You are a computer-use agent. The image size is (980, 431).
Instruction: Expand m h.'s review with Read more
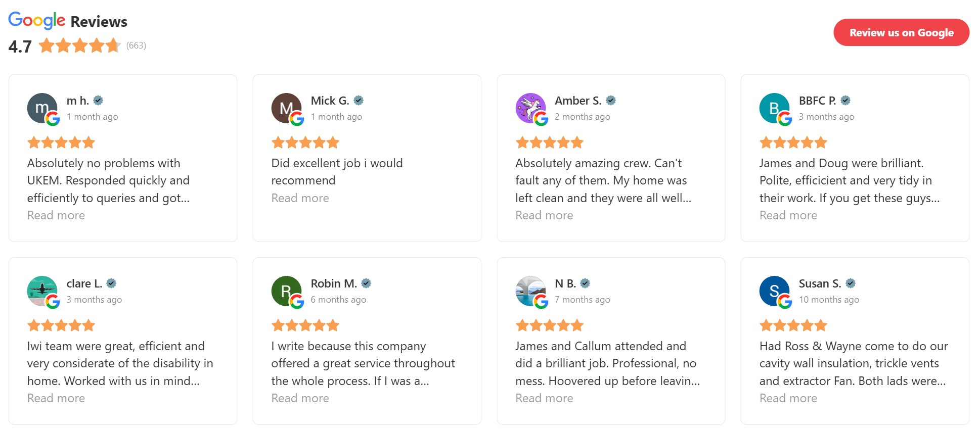tap(56, 215)
